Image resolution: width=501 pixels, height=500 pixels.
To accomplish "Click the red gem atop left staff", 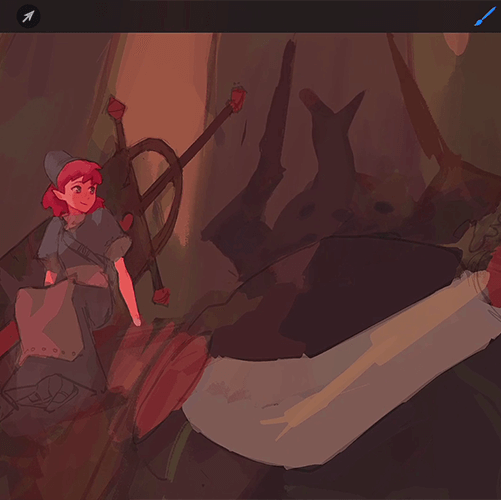I will [x=116, y=107].
